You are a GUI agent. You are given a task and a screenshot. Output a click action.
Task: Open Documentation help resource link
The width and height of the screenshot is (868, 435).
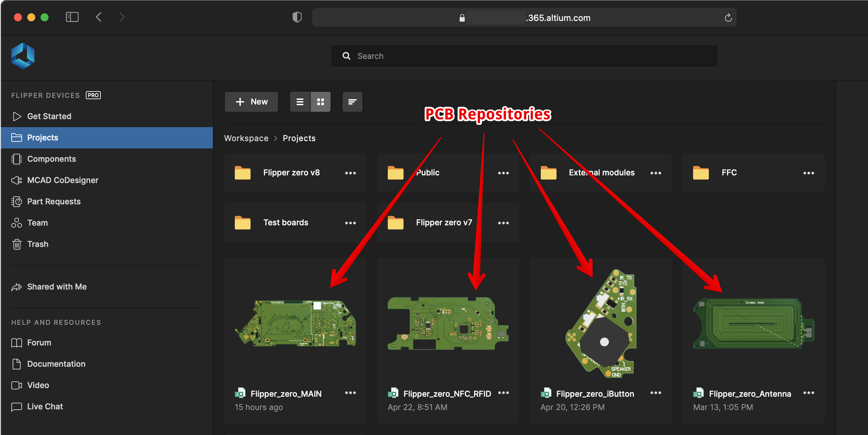tap(57, 363)
